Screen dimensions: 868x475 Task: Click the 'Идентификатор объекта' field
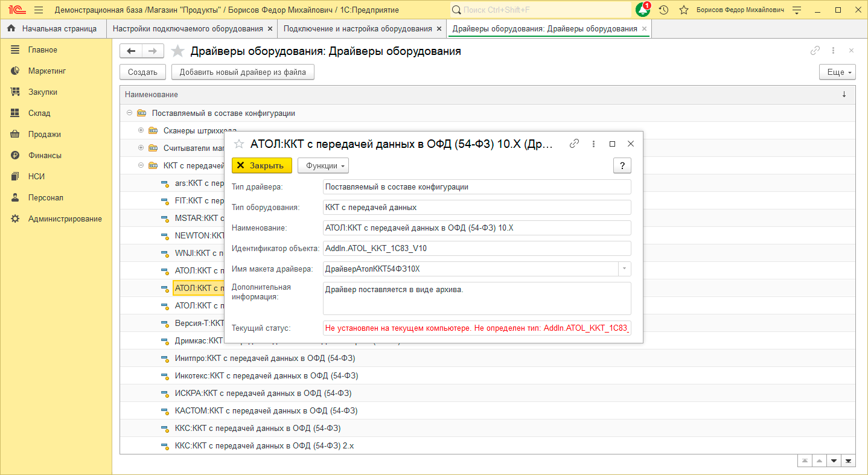click(476, 248)
